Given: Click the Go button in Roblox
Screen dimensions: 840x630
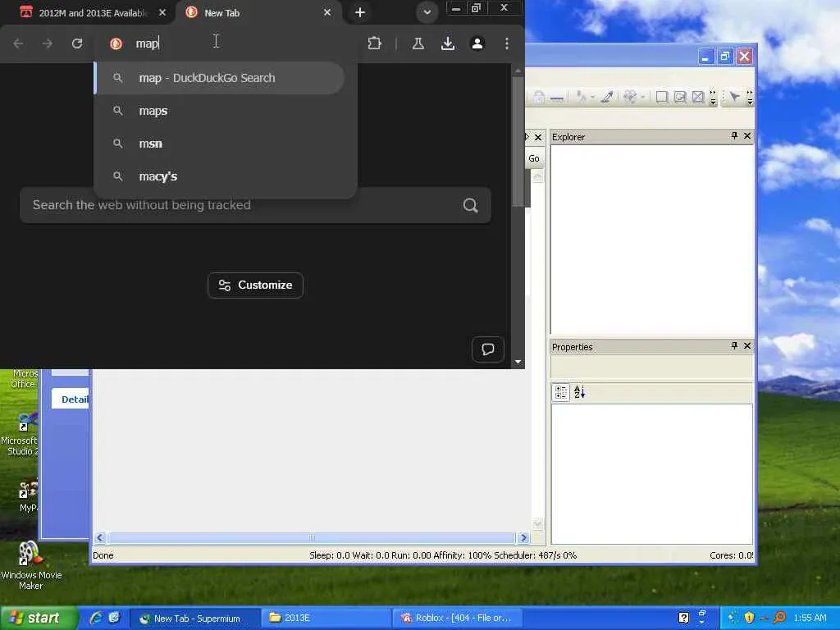Looking at the screenshot, I should click(x=533, y=158).
